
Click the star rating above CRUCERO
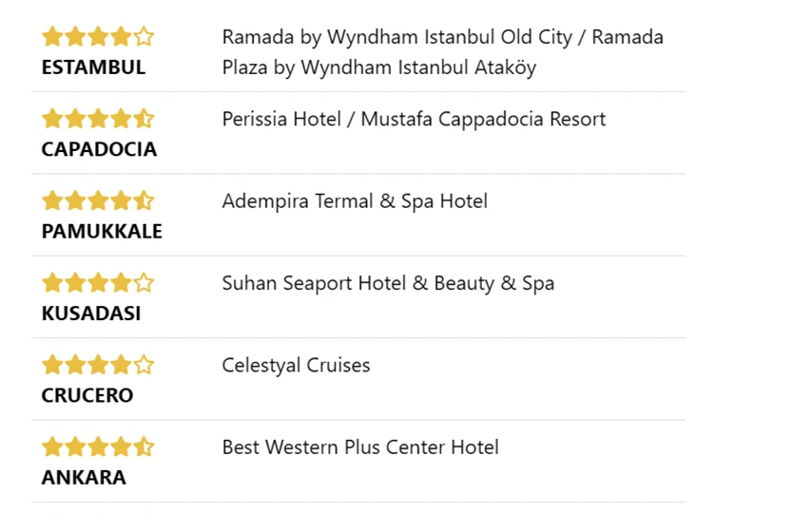(97, 365)
